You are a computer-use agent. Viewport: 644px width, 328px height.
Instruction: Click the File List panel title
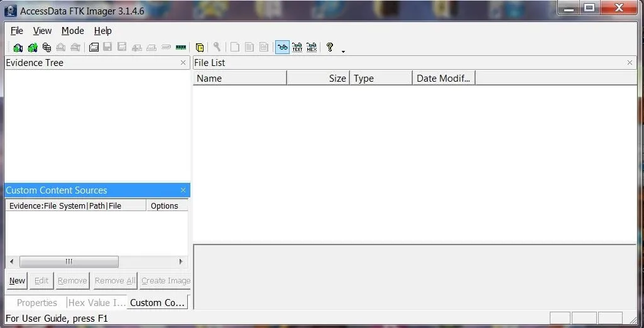(209, 63)
